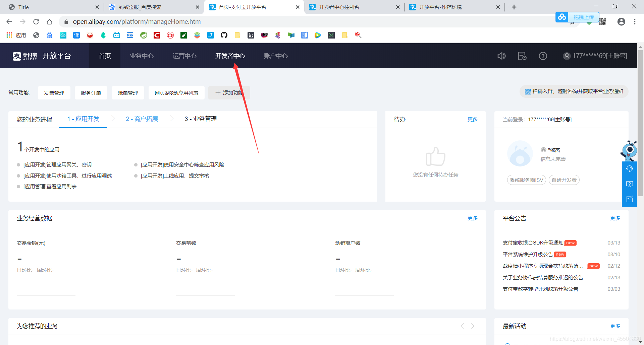Select the 1 - 应用开发 step tab

[83, 119]
